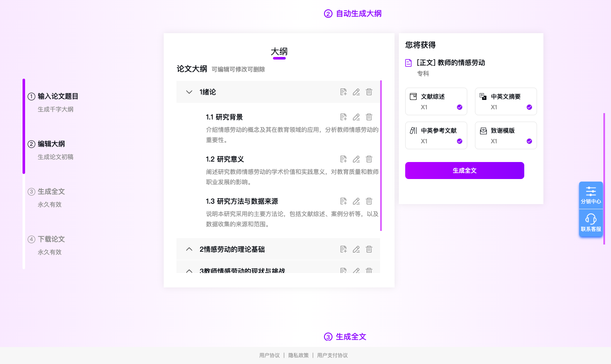
Task: Edit the 1.1 研究背景 heading
Action: pyautogui.click(x=356, y=117)
